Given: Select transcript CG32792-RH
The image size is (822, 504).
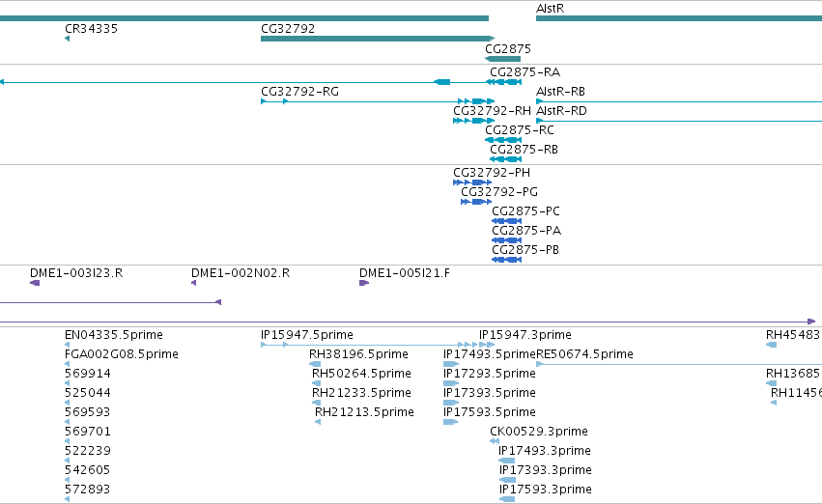Looking at the screenshot, I should click(474, 121).
